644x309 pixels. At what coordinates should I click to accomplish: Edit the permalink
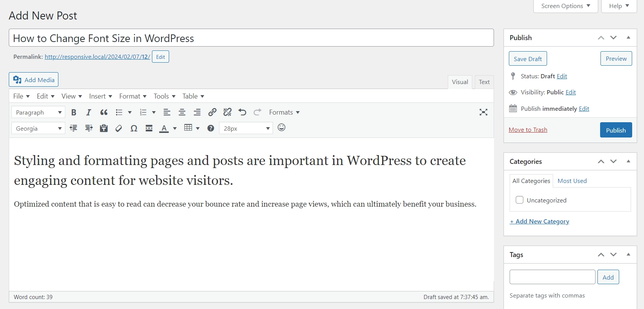tap(160, 57)
